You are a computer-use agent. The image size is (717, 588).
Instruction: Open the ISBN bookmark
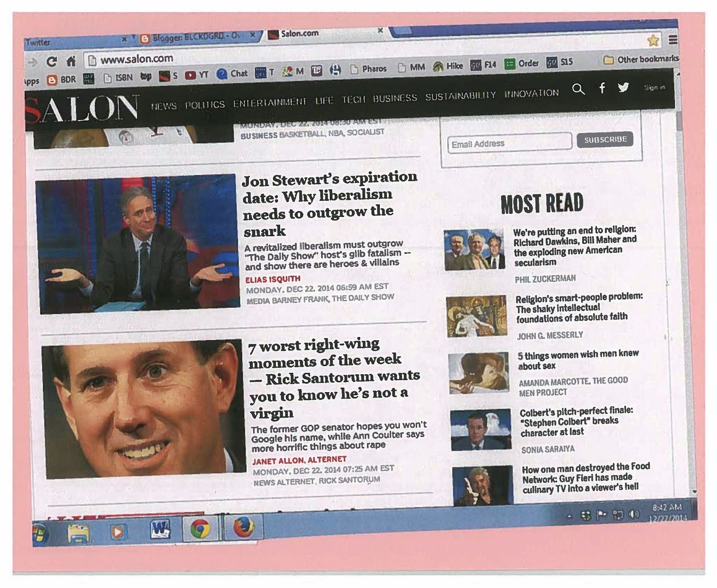coord(118,78)
